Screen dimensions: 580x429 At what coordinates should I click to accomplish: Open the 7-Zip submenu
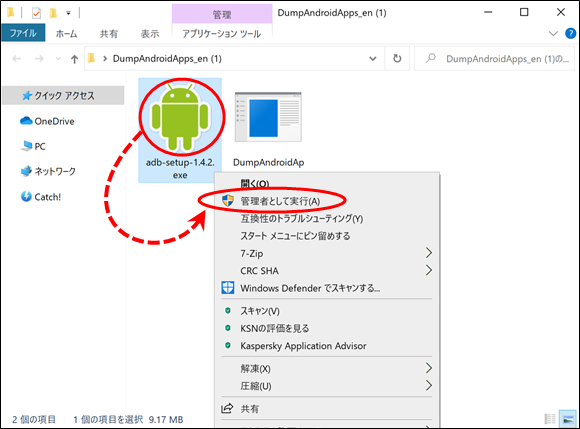tap(327, 253)
